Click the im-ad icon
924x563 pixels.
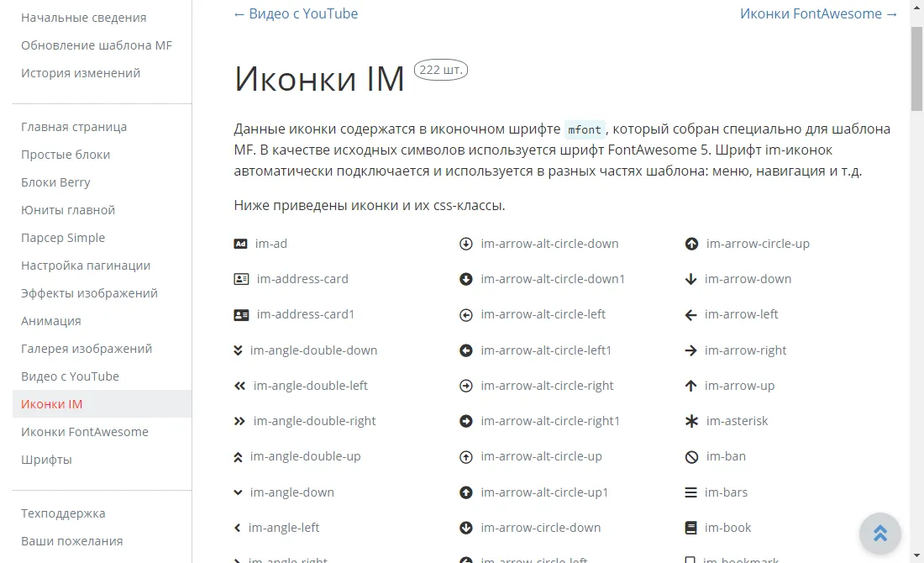pyautogui.click(x=239, y=243)
